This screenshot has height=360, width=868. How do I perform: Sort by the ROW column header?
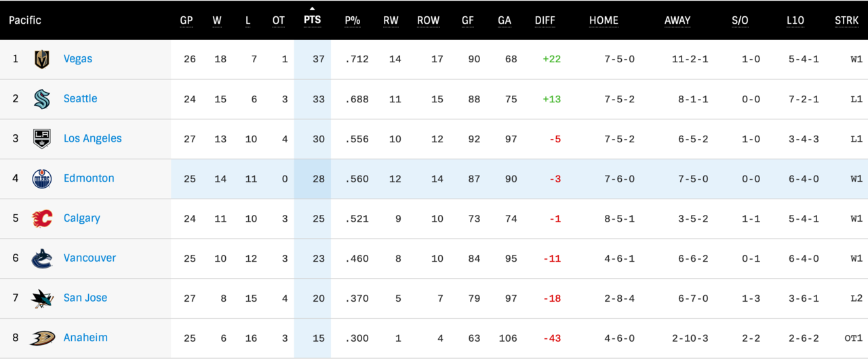[x=429, y=20]
